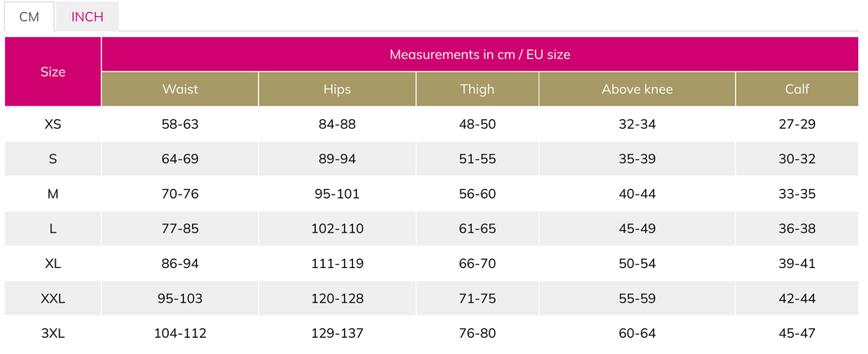868x354 pixels.
Task: Select the CM tab
Action: (x=30, y=17)
